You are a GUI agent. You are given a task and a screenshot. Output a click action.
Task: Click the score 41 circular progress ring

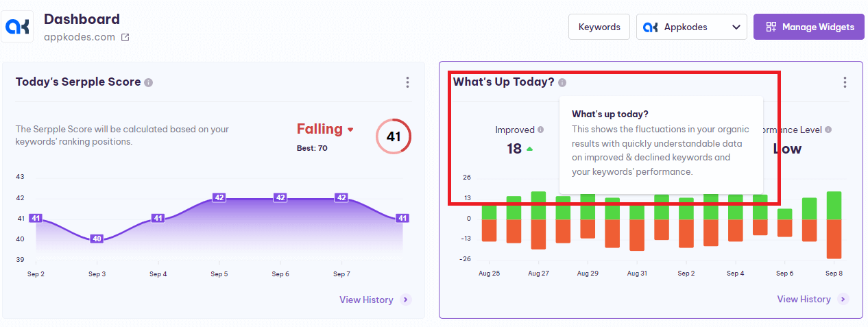[x=394, y=136]
